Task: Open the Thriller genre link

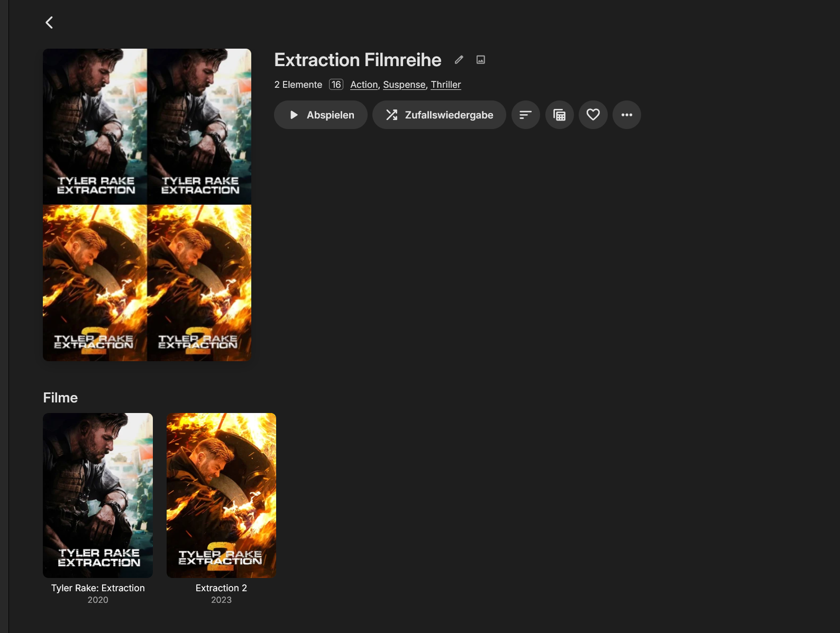Action: coord(446,85)
